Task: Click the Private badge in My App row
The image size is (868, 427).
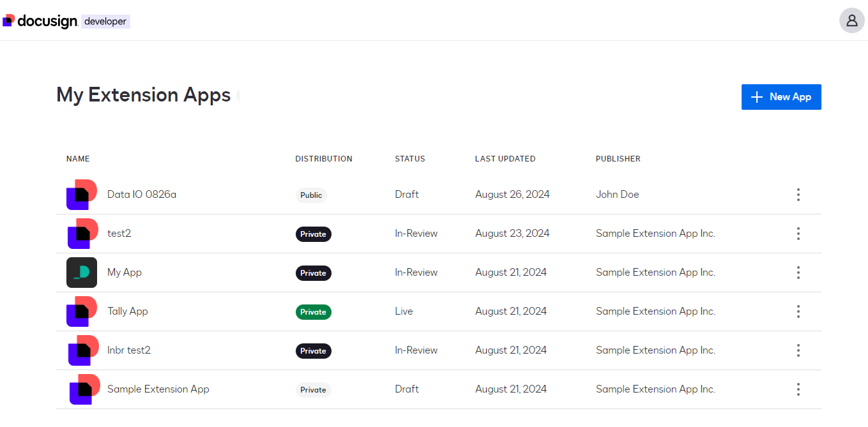Action: coord(314,273)
